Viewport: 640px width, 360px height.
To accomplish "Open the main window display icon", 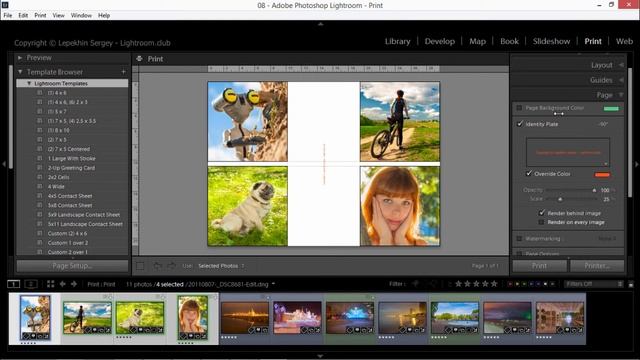I will (x=13, y=284).
